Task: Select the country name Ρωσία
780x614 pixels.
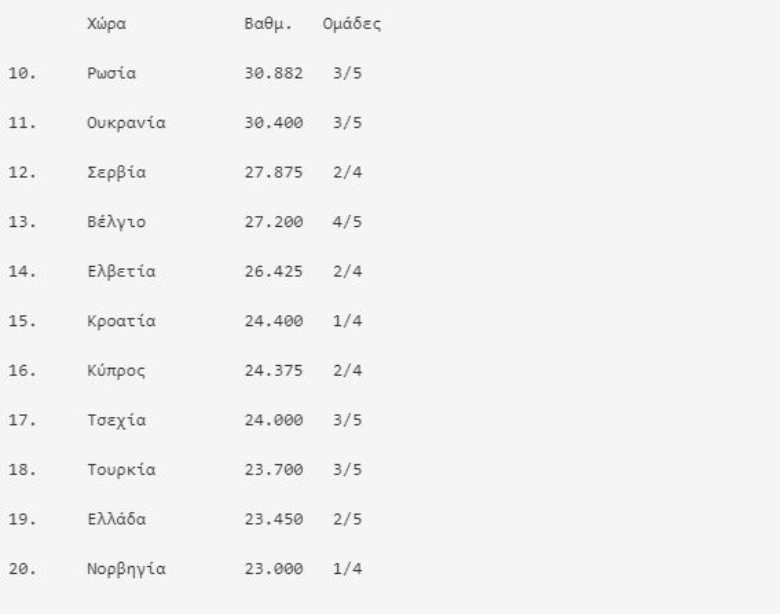Action: 111,73
